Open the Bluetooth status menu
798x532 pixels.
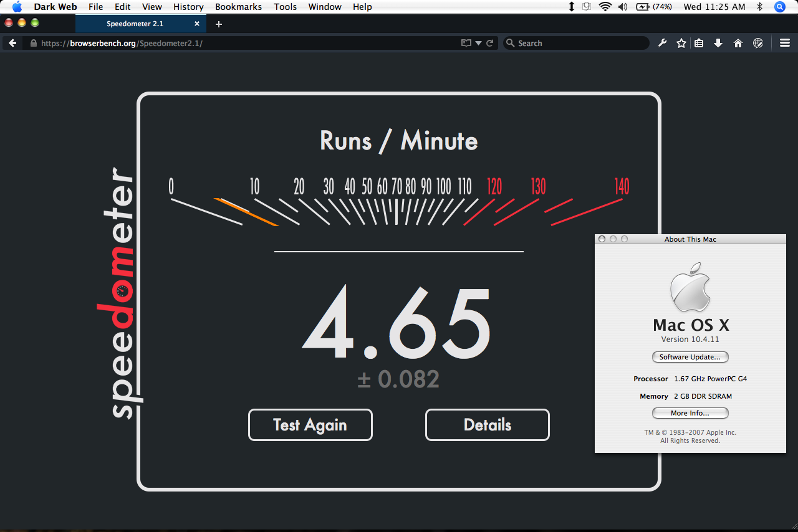759,7
